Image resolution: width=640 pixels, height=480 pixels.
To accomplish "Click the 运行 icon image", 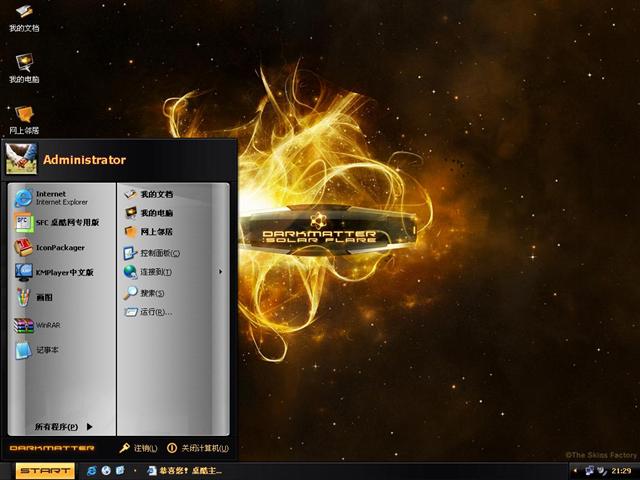I will coord(131,312).
